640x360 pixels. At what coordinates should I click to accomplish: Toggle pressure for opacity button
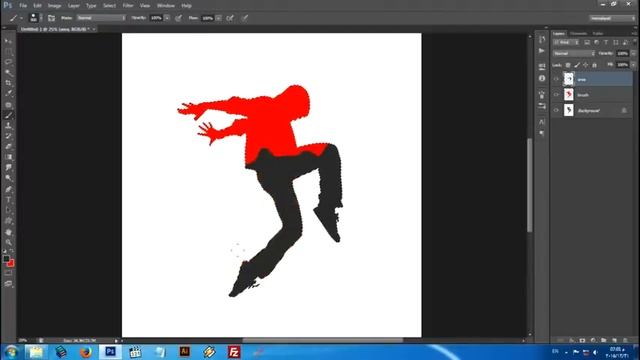[x=178, y=18]
